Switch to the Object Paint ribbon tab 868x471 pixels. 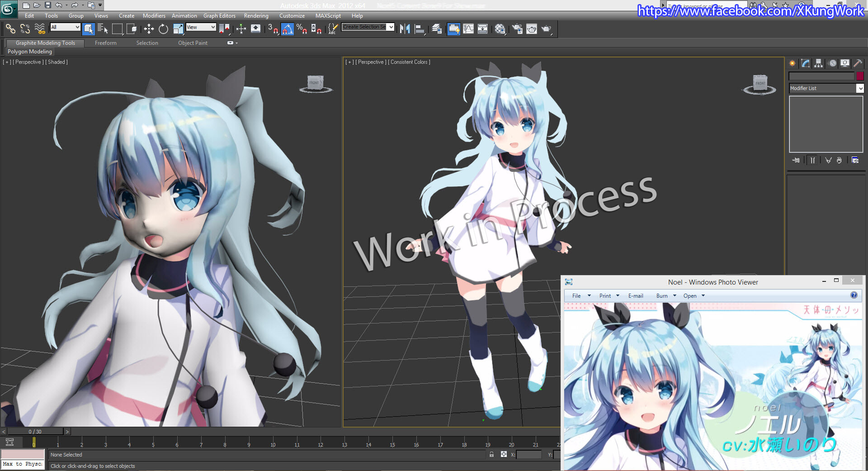(x=193, y=43)
